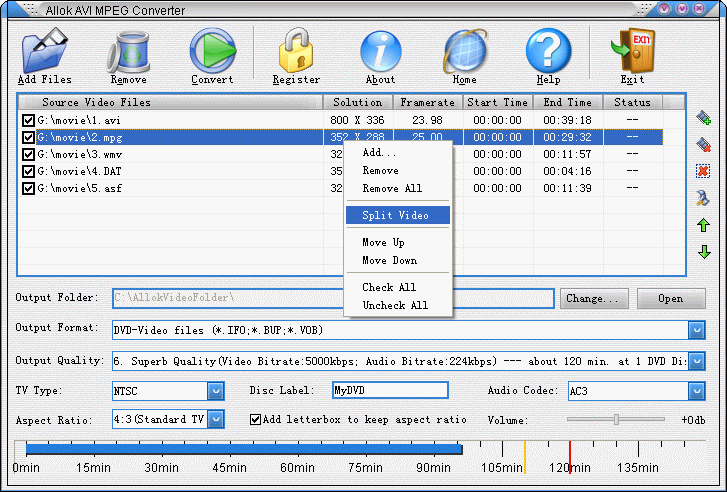Click the End Time column header
This screenshot has width=727, height=492.
pos(568,102)
